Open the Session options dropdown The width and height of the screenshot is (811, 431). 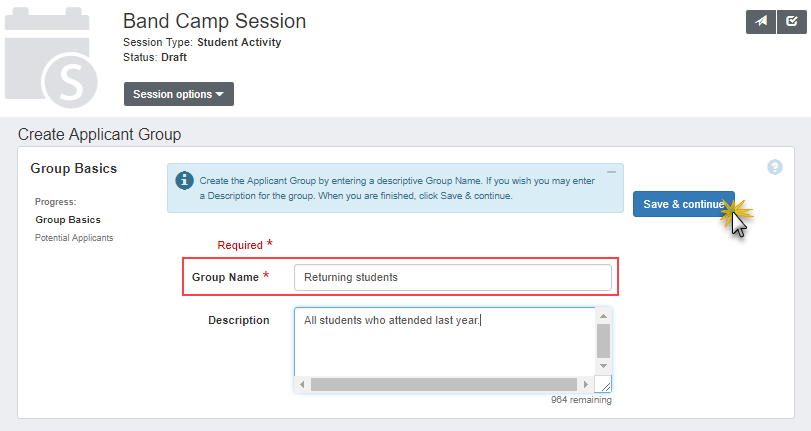pyautogui.click(x=178, y=94)
